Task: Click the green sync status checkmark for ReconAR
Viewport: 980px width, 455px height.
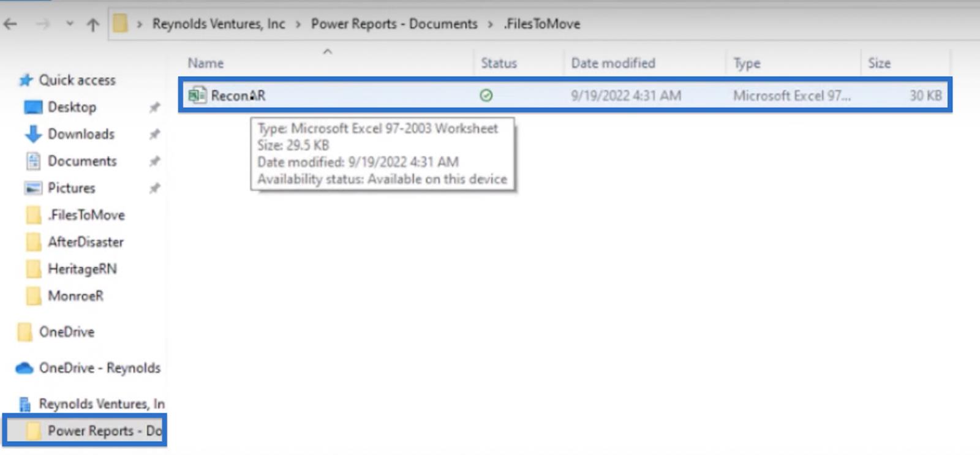Action: coord(486,96)
